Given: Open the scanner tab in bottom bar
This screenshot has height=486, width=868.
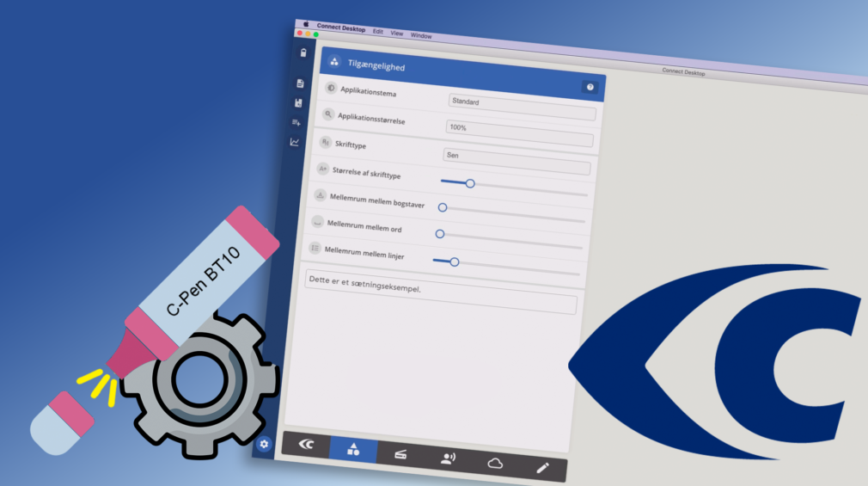Looking at the screenshot, I should [x=400, y=455].
